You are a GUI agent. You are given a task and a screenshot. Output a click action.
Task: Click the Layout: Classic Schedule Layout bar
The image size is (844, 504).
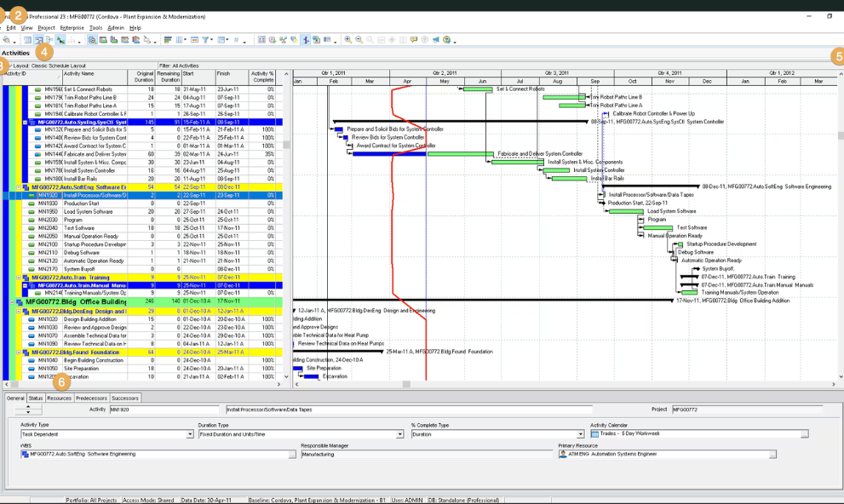(80, 66)
